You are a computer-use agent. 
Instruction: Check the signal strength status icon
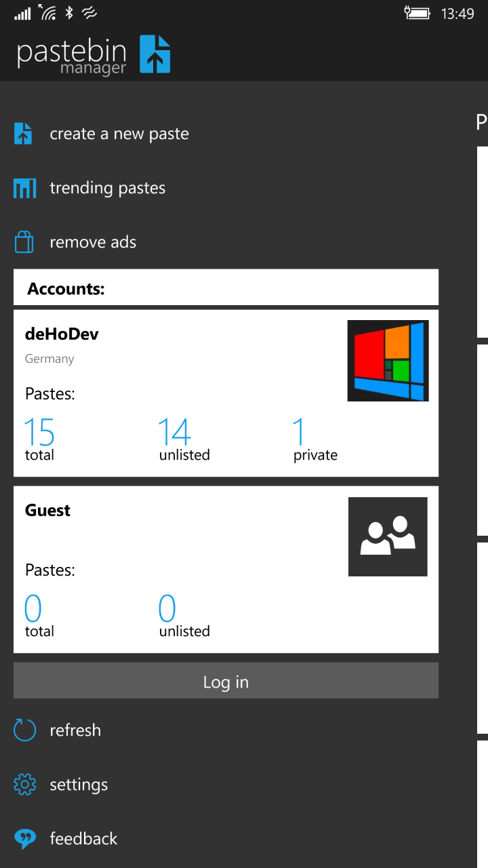coord(22,13)
